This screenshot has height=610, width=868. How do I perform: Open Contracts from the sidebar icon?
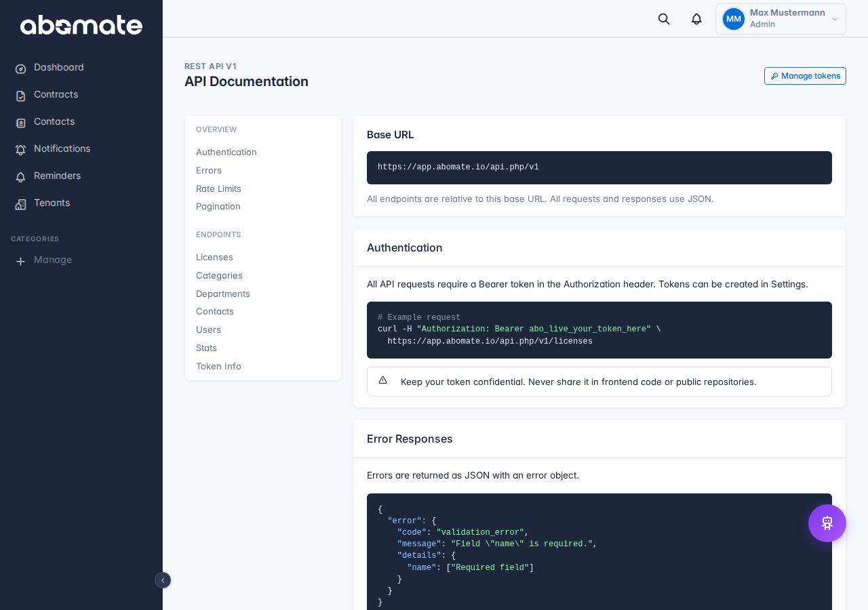pyautogui.click(x=20, y=95)
